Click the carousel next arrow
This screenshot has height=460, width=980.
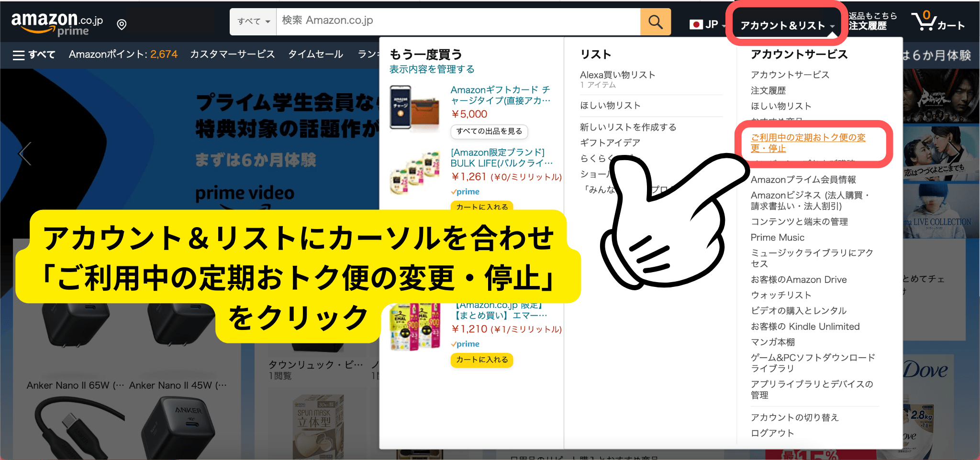(955, 153)
